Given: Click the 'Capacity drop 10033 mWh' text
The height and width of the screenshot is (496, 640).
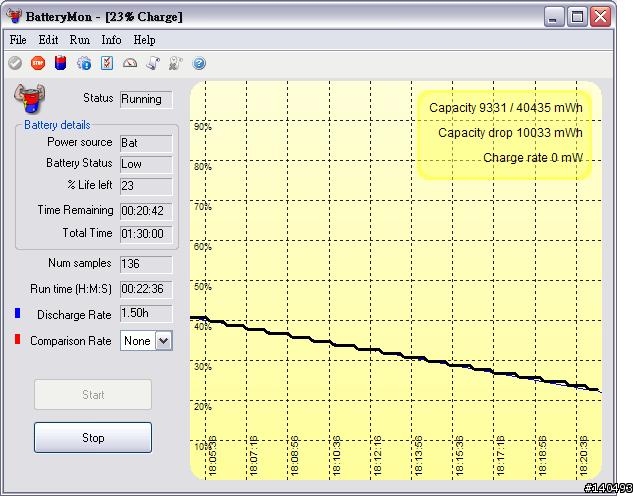Looking at the screenshot, I should coord(510,133).
